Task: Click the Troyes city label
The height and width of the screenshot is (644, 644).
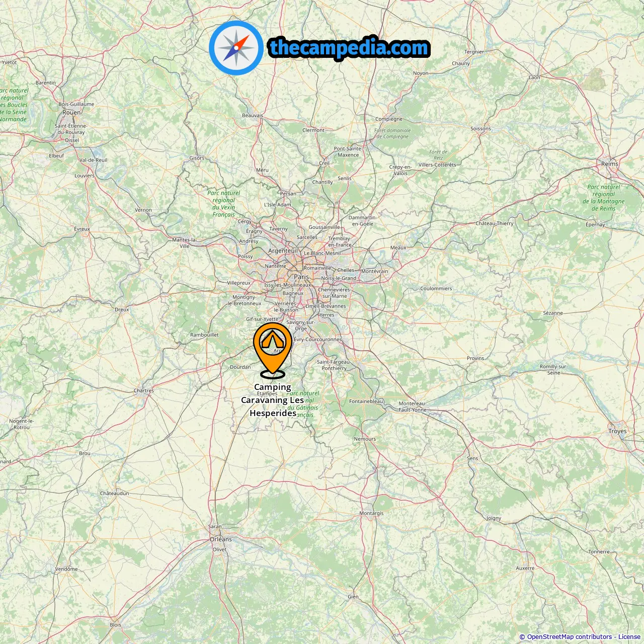Action: pos(617,431)
